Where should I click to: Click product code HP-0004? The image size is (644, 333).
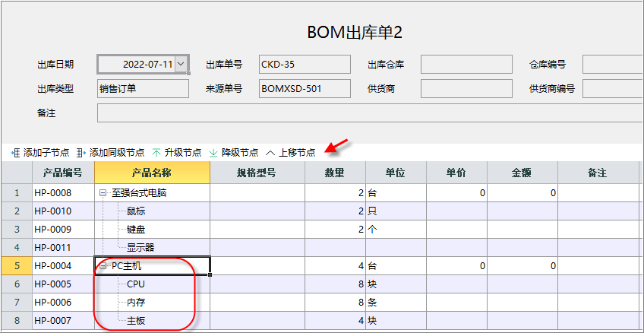click(53, 266)
